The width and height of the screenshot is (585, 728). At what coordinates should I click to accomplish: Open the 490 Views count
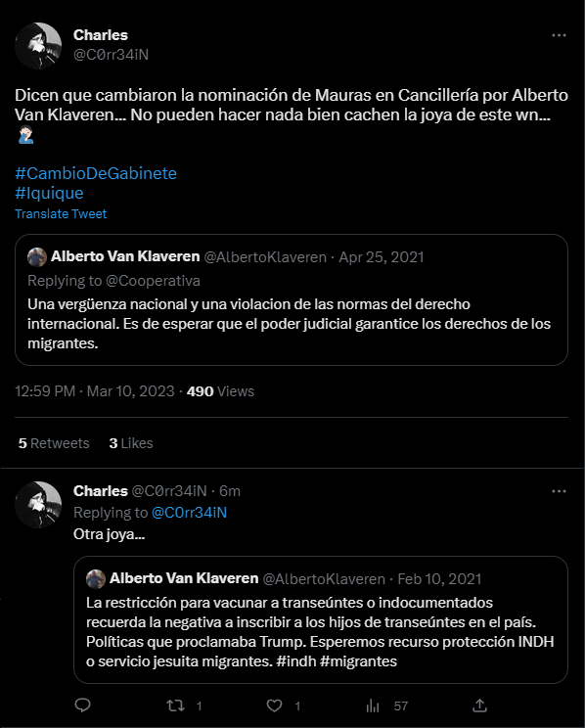pos(220,391)
